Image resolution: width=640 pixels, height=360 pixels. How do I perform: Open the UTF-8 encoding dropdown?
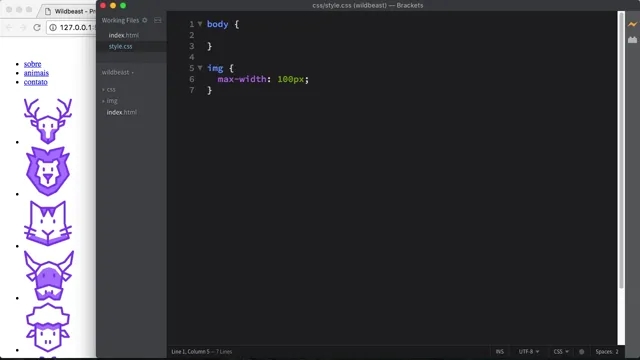tap(529, 351)
